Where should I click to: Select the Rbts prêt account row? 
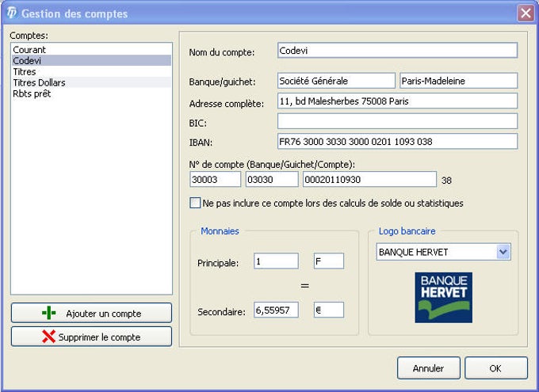[91, 93]
